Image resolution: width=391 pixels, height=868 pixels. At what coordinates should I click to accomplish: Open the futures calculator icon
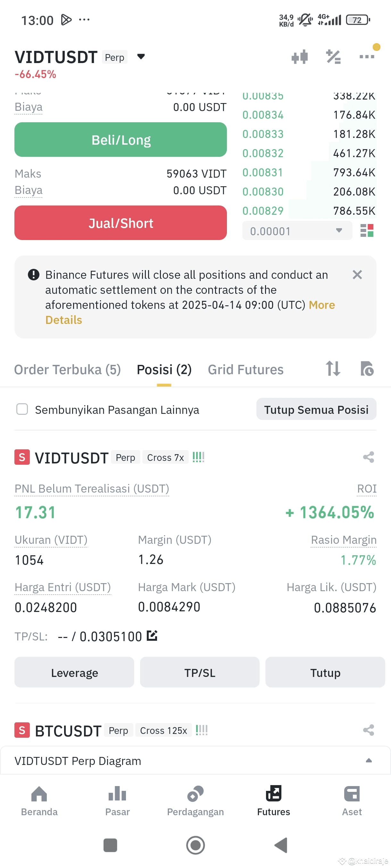333,57
